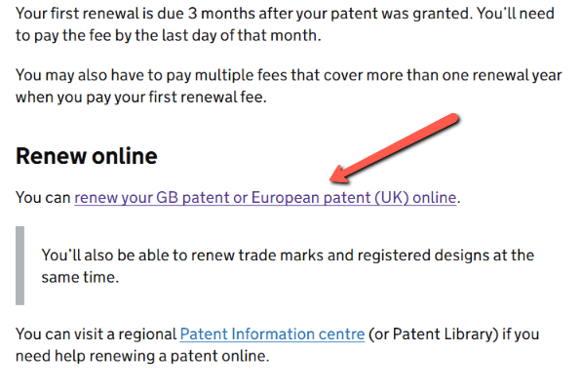Click the grey vertical inset bar

20,265
